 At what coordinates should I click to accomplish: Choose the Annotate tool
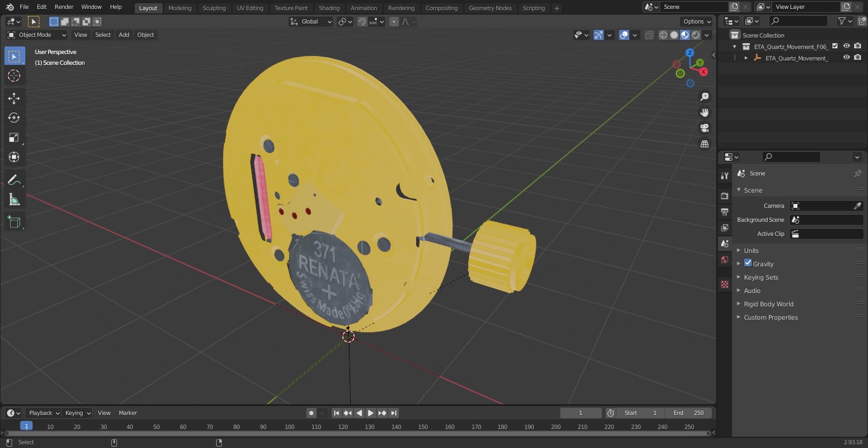tap(14, 180)
